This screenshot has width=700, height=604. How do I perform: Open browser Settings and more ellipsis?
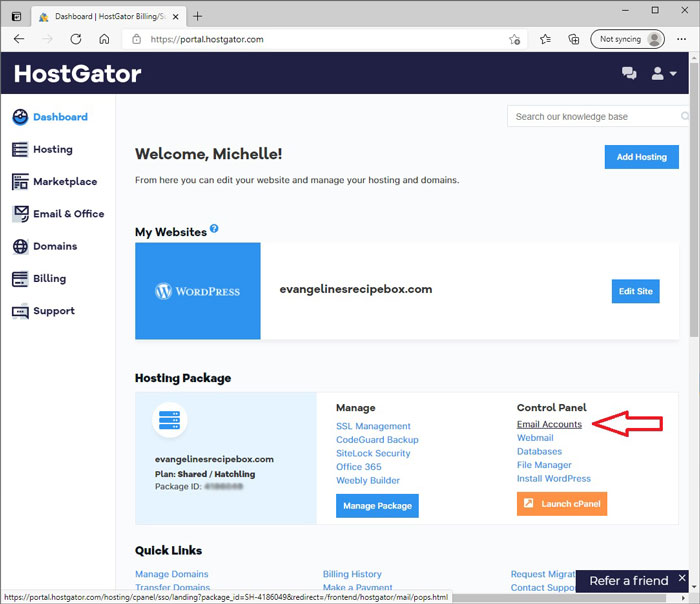pyautogui.click(x=681, y=39)
